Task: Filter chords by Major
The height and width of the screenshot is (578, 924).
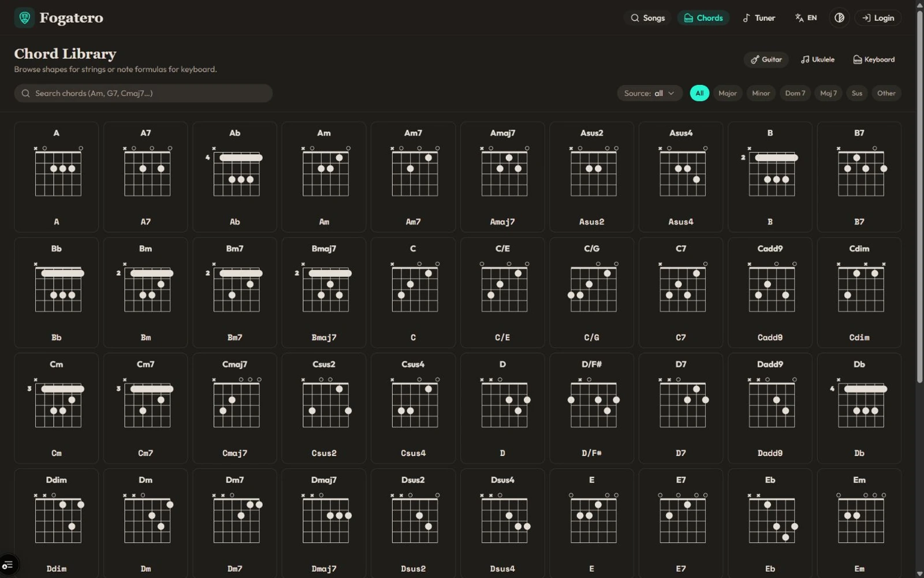Action: click(727, 93)
